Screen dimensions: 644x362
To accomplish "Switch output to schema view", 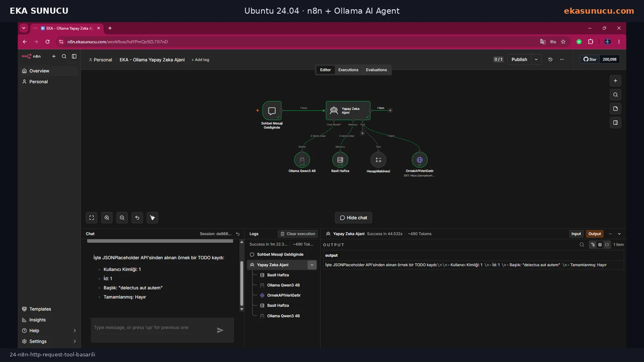I will click(593, 245).
